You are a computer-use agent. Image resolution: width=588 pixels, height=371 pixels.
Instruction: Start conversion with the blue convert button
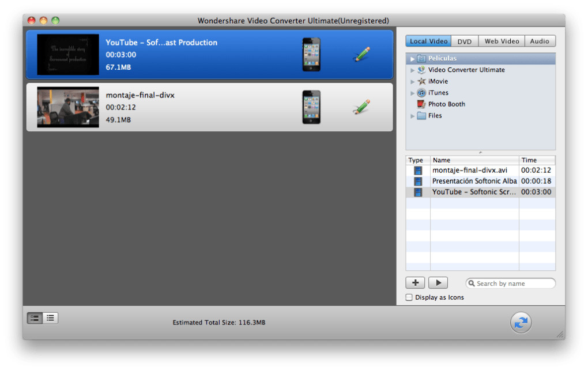(x=521, y=322)
